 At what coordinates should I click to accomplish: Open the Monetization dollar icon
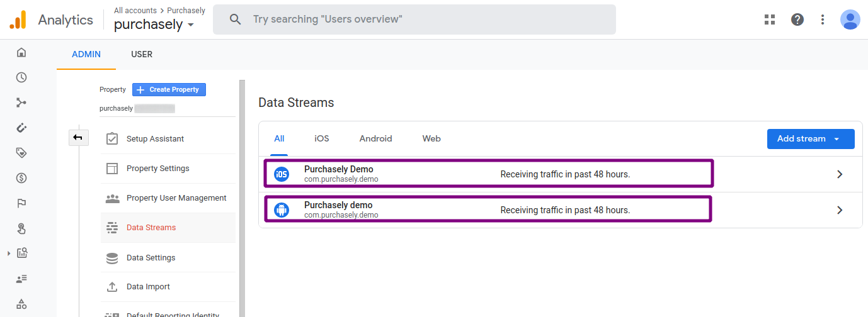[21, 178]
